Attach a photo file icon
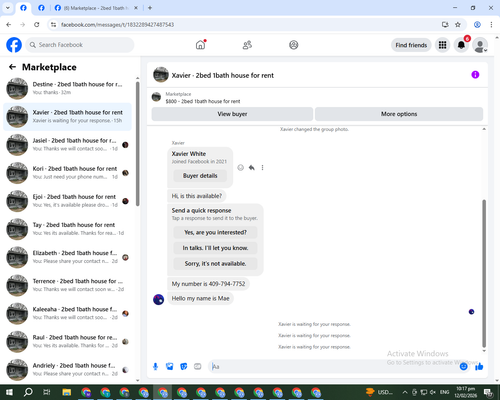500x400 pixels. 170,367
